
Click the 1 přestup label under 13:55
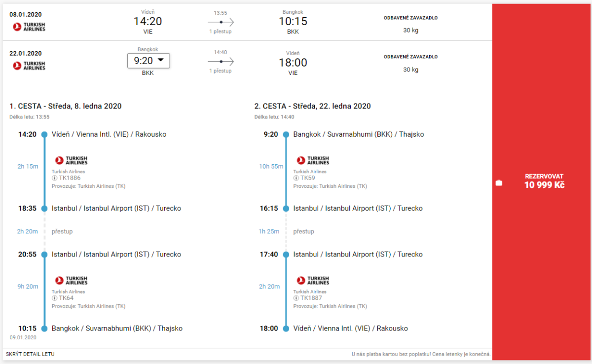point(220,32)
